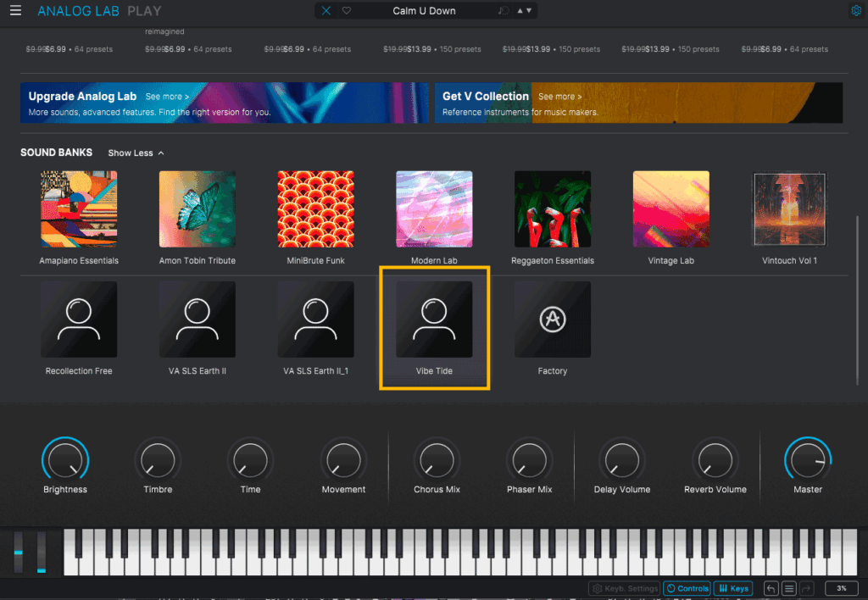
Task: Click the note preview icon beside preset name
Action: [503, 10]
